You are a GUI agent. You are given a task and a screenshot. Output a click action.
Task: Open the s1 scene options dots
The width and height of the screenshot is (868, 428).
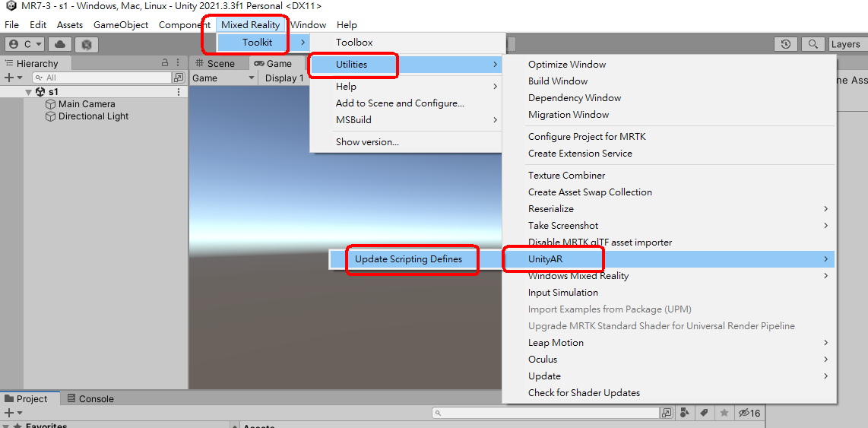click(x=179, y=92)
